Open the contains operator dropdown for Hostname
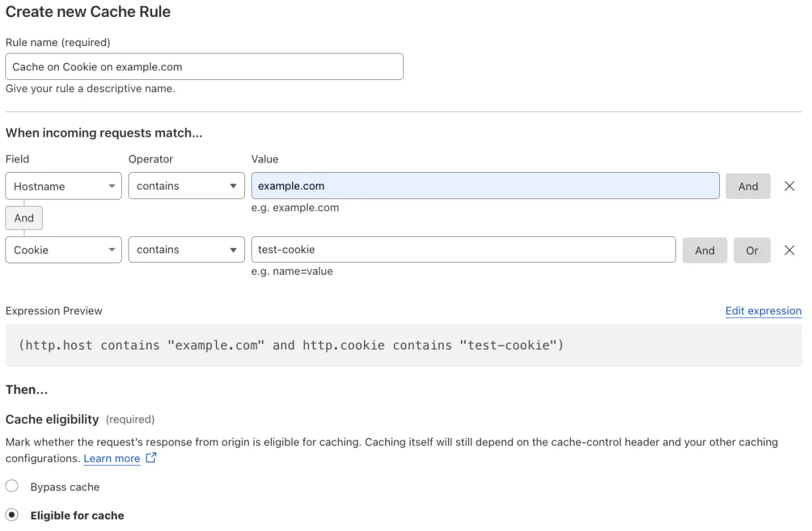The image size is (812, 531). pos(186,186)
